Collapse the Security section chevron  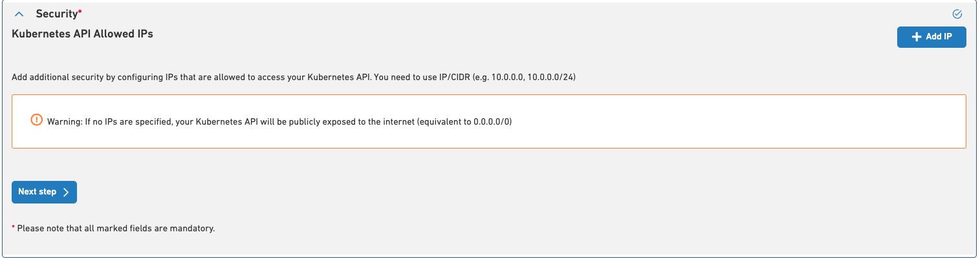pyautogui.click(x=19, y=14)
